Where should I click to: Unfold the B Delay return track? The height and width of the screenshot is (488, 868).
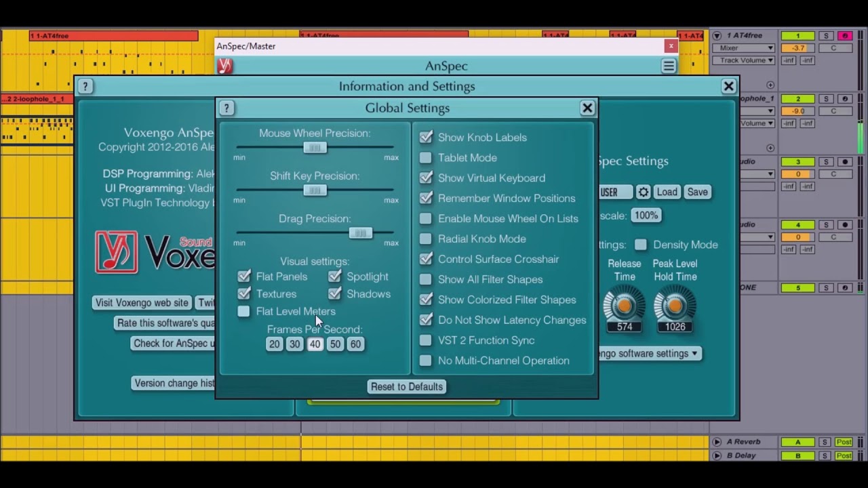[717, 455]
